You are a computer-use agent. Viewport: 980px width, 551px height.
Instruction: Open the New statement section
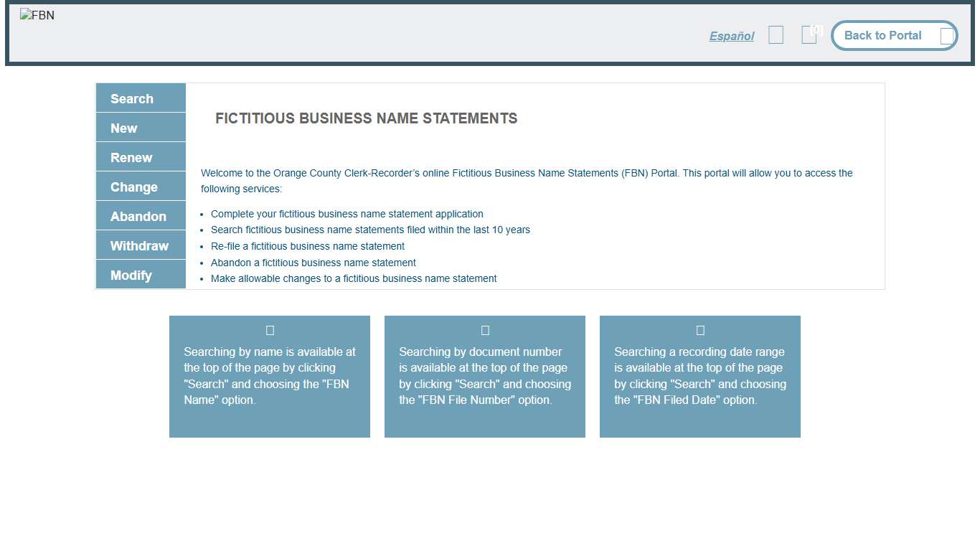click(140, 128)
